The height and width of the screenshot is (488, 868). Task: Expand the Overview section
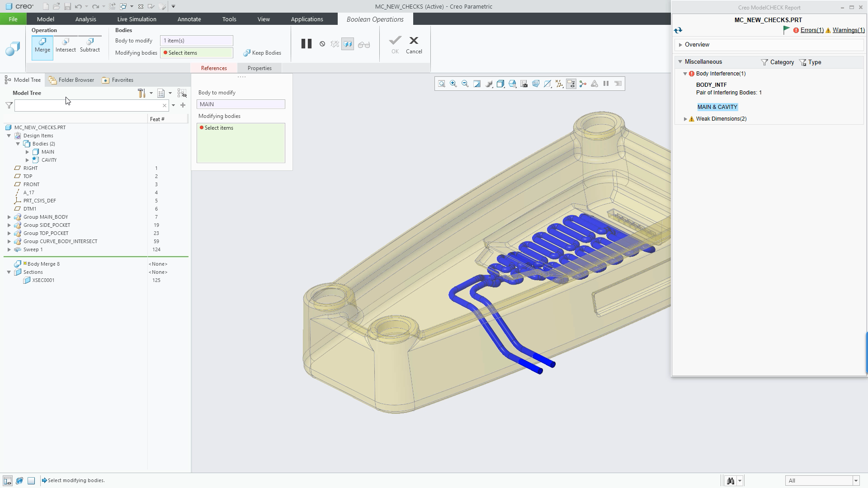(680, 45)
